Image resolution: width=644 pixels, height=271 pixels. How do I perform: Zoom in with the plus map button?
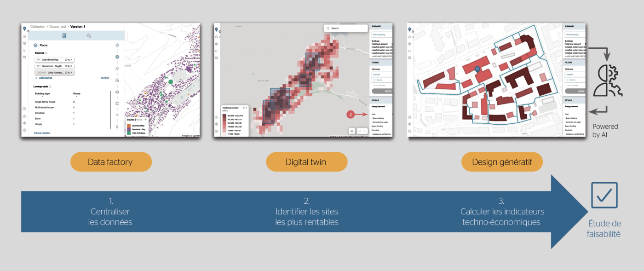(x=360, y=131)
